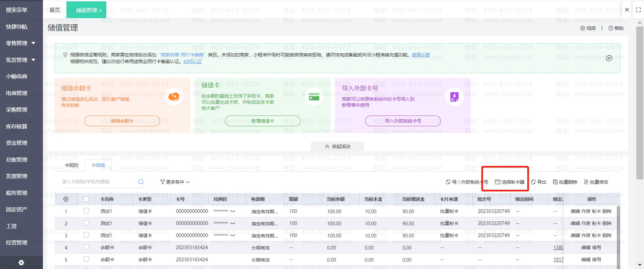The image size is (644, 269).
Task: Expand 更多条件 filter dropdown
Action: click(x=175, y=182)
